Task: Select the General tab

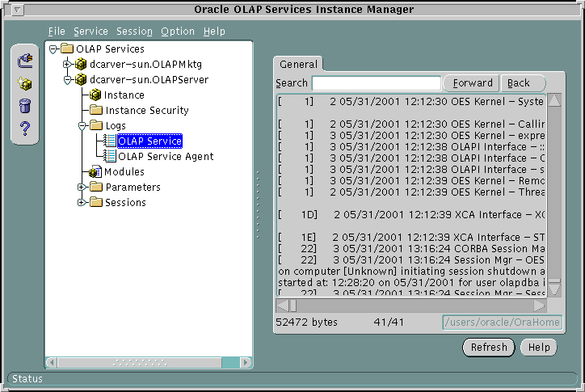Action: click(298, 64)
